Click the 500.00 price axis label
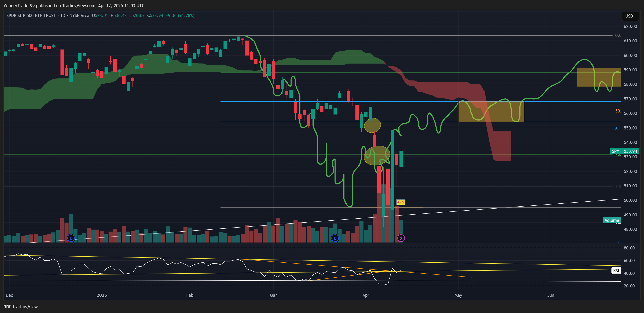The image size is (644, 313). [630, 200]
